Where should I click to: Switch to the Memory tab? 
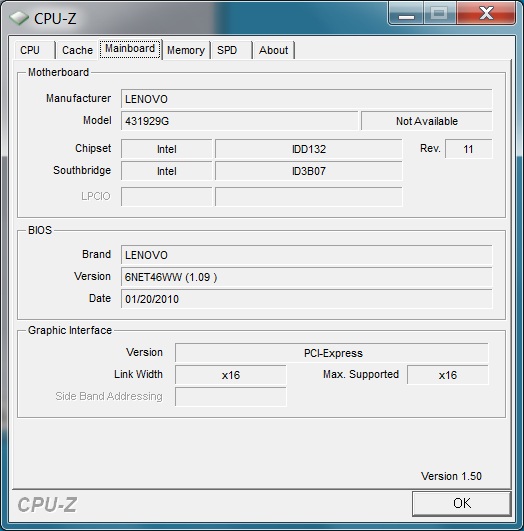coord(186,50)
